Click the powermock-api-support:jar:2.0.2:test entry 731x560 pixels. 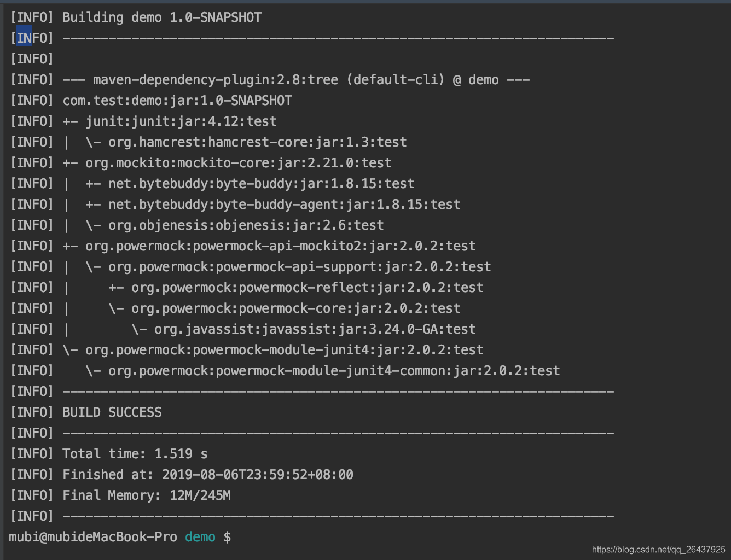pyautogui.click(x=300, y=267)
